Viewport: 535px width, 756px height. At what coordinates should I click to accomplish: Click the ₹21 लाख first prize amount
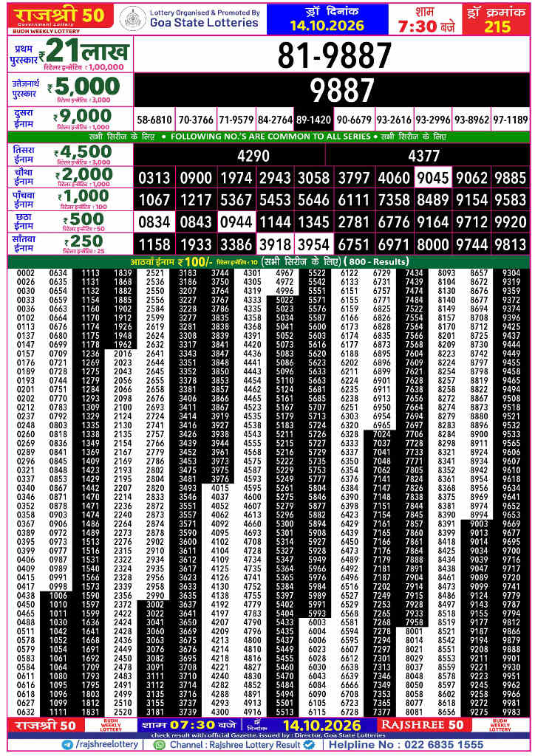(x=84, y=51)
